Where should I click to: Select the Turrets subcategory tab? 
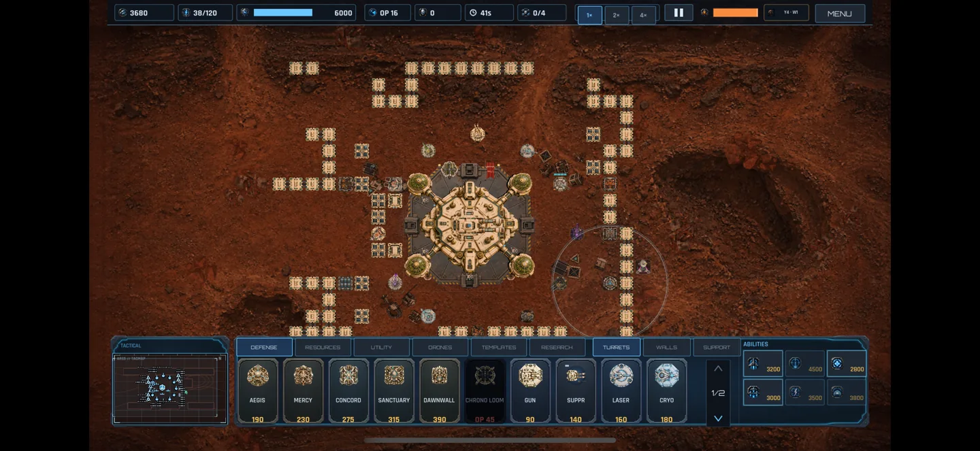click(617, 347)
